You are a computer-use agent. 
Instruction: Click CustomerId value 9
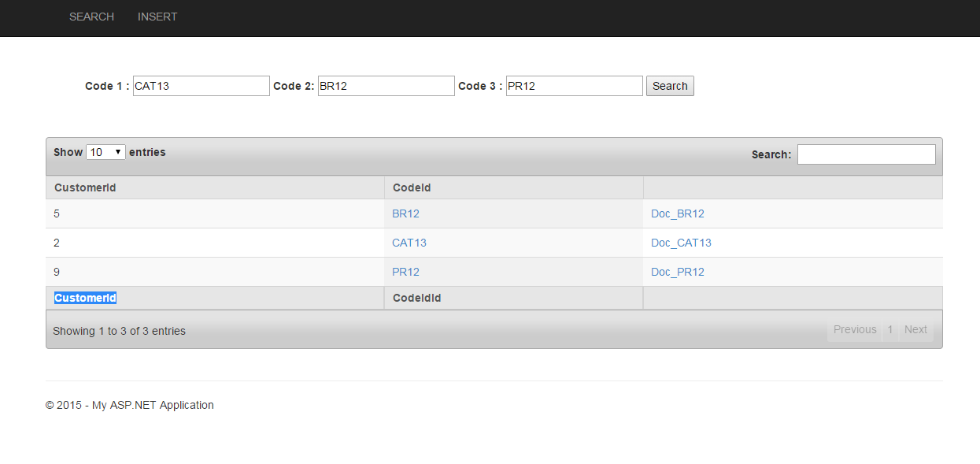[x=57, y=272]
